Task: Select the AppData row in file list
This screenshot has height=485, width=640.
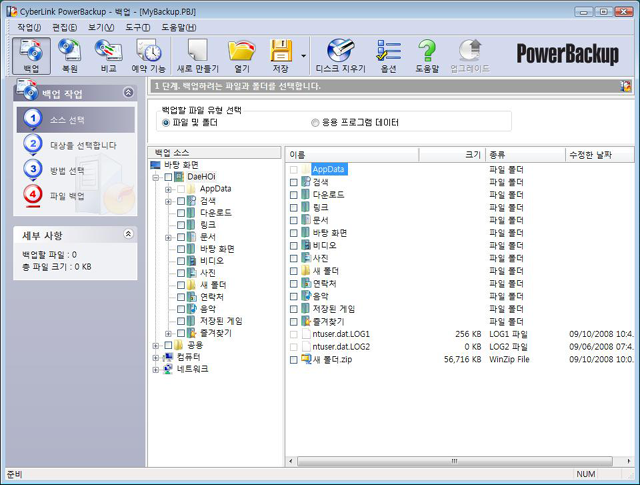Action: [x=329, y=169]
